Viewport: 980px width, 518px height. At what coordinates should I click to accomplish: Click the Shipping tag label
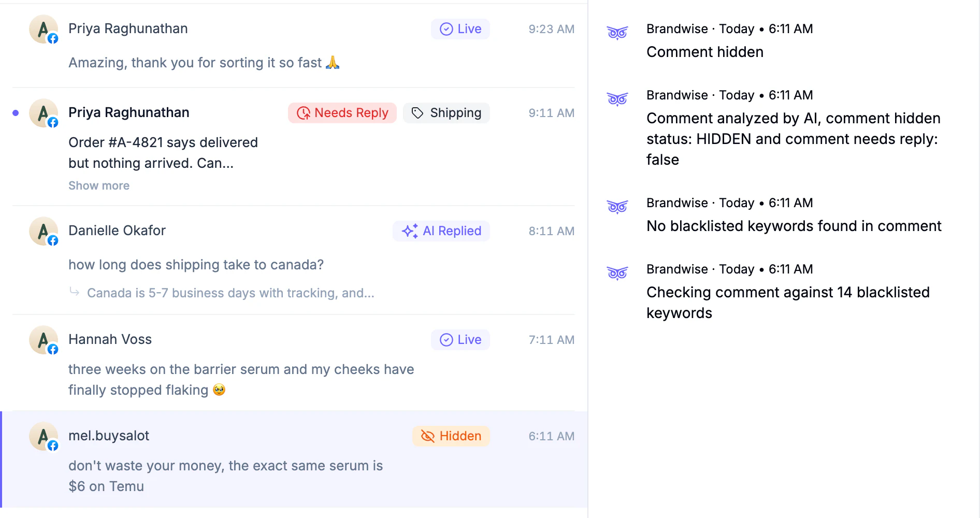(x=446, y=113)
